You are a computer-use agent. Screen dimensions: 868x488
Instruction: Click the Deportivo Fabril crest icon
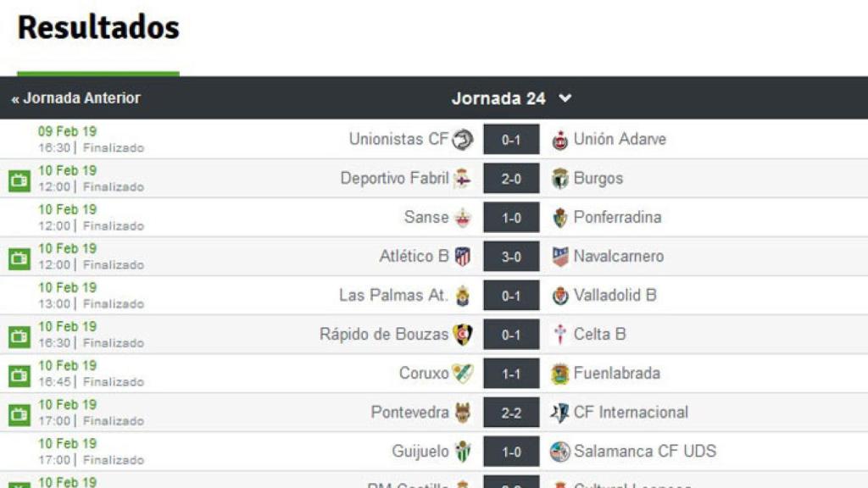[462, 179]
